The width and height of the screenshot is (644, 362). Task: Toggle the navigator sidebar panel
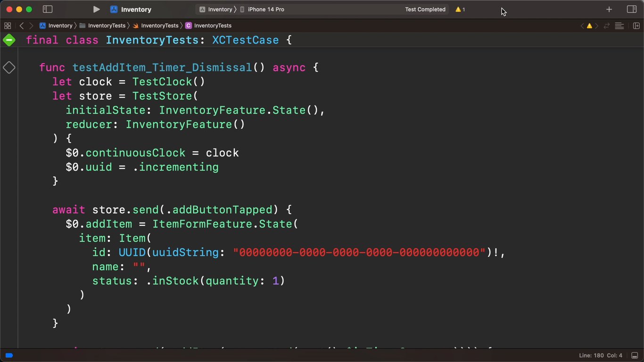click(48, 9)
